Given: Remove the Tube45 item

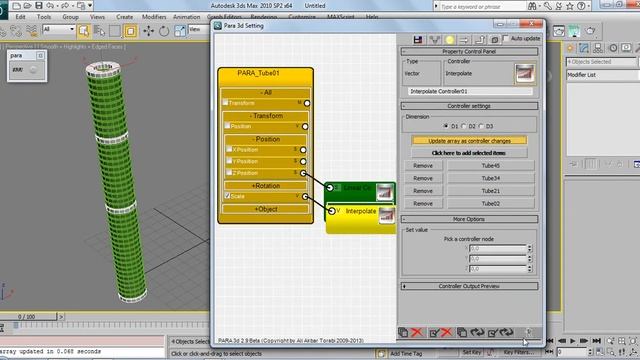Looking at the screenshot, I should click(423, 166).
